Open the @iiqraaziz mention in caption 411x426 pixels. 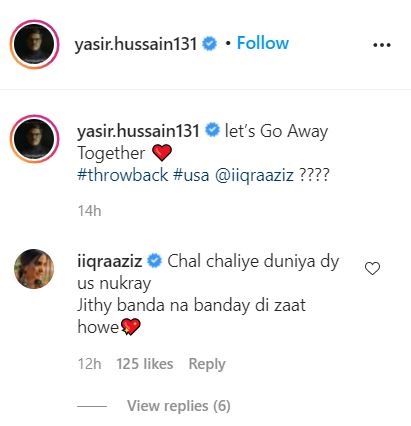pyautogui.click(x=254, y=175)
